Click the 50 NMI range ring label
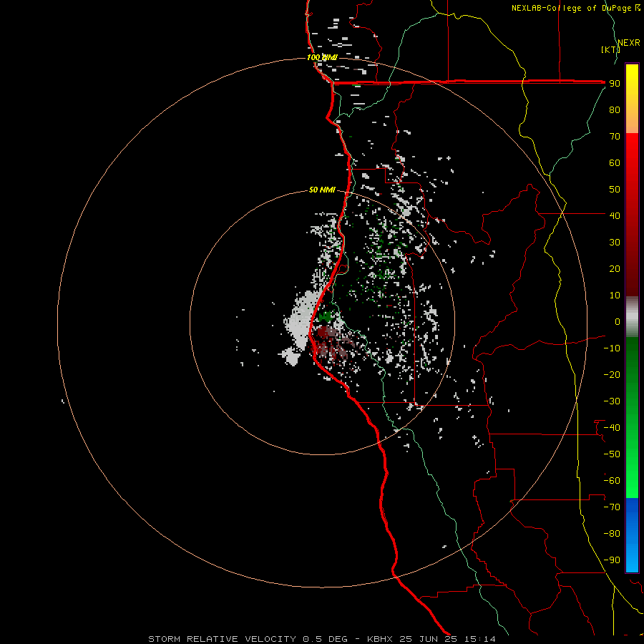 (322, 190)
